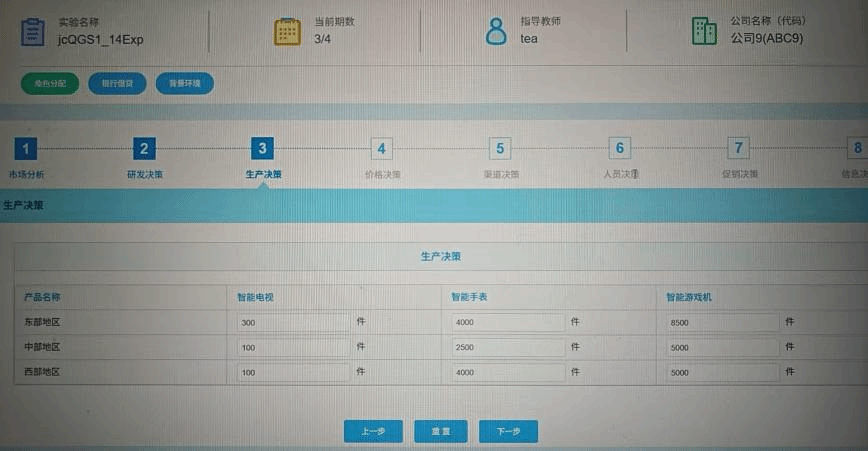Focus the 东部地区 智能电视 quantity field
868x451 pixels.
[x=293, y=323]
